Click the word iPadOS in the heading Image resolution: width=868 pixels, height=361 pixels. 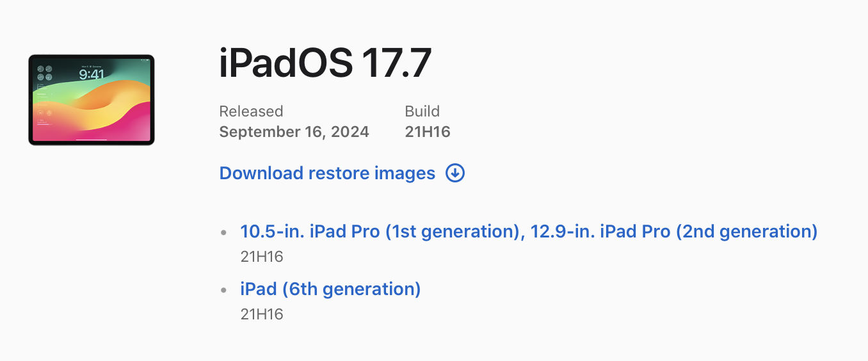(x=285, y=63)
